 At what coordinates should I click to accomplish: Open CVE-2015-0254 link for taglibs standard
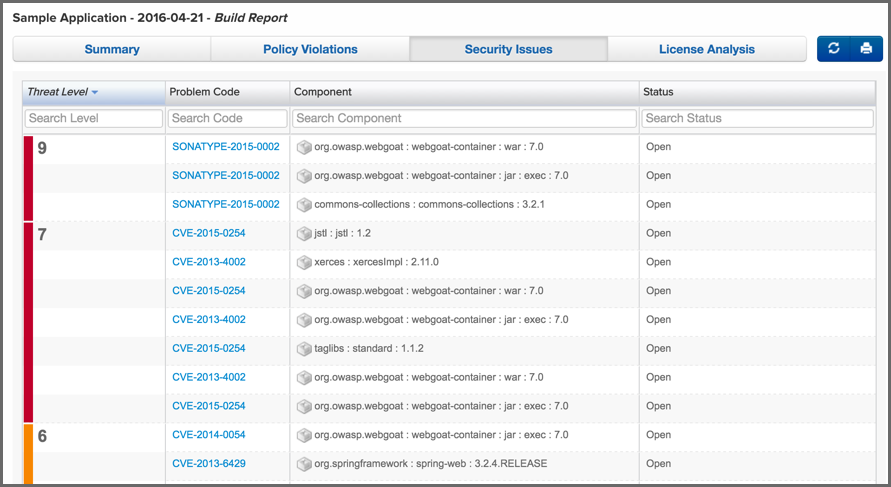(x=209, y=348)
